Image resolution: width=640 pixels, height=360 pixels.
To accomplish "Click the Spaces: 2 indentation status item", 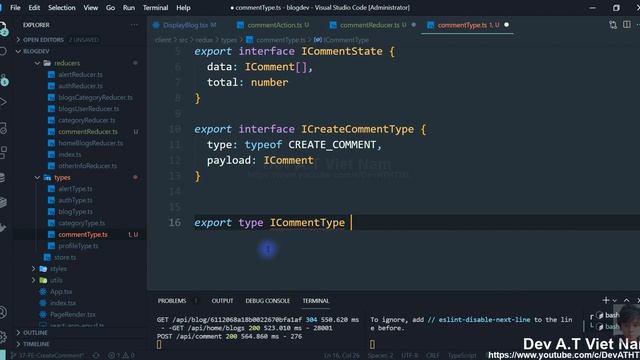I will 380,356.
